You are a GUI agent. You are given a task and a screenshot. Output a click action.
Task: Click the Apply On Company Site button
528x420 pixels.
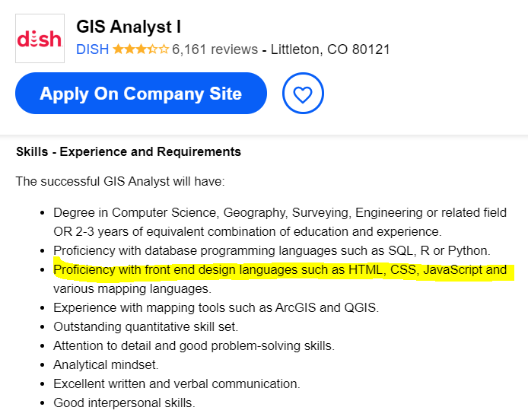coord(141,94)
